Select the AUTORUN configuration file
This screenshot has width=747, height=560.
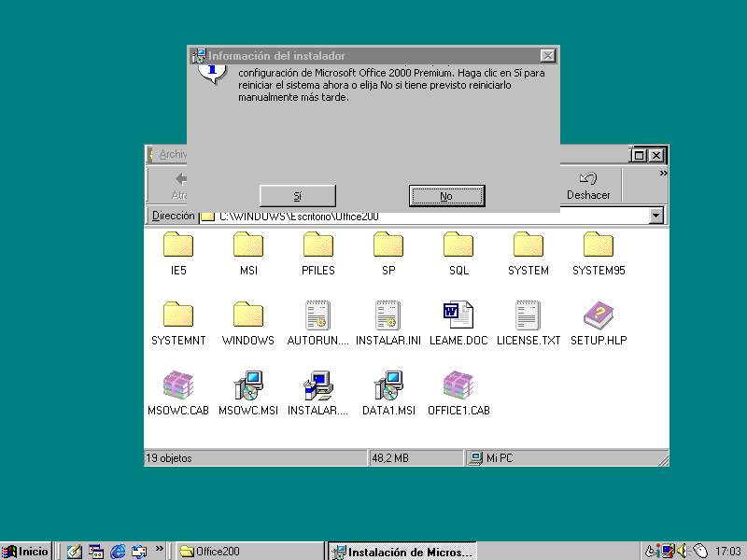point(317,316)
